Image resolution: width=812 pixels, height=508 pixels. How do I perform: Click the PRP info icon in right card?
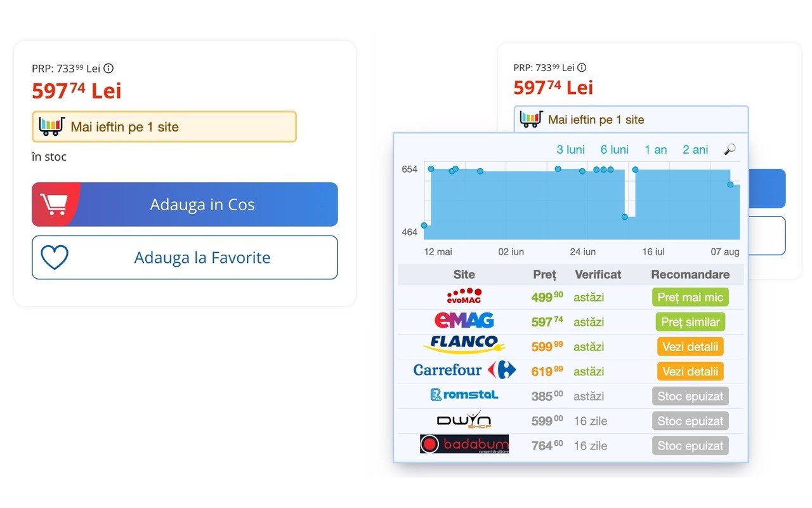582,67
